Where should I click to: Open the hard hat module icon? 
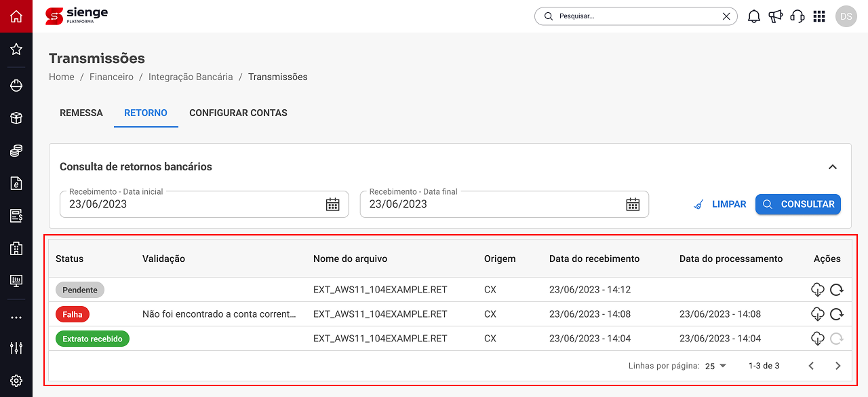[x=16, y=86]
